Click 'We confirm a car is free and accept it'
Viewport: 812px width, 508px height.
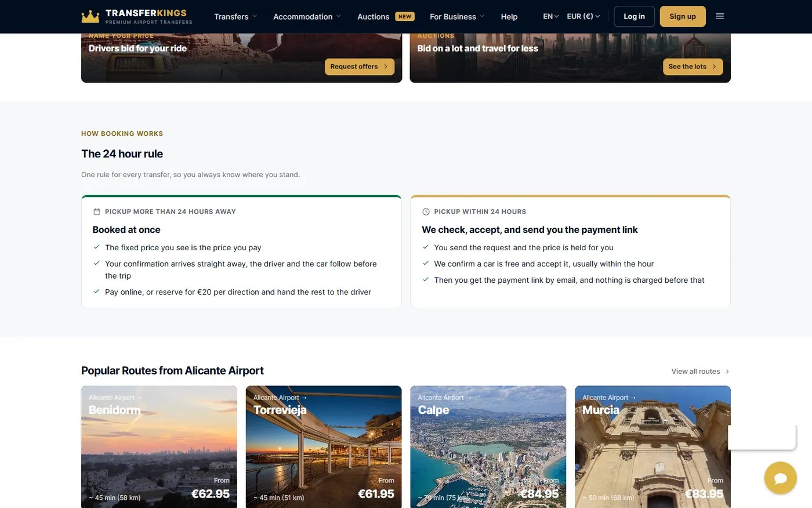point(544,264)
